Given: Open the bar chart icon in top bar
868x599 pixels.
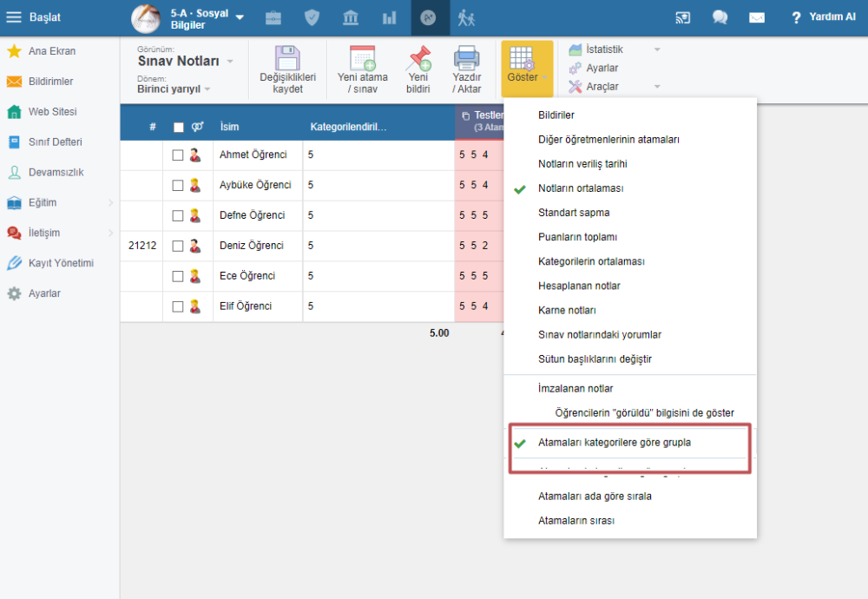Looking at the screenshot, I should pyautogui.click(x=389, y=17).
